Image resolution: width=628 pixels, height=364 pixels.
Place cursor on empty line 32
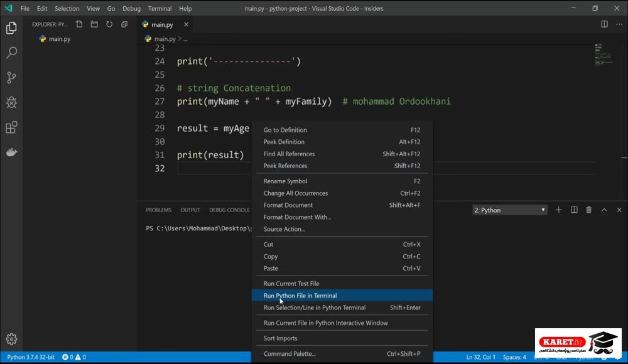pos(386,169)
